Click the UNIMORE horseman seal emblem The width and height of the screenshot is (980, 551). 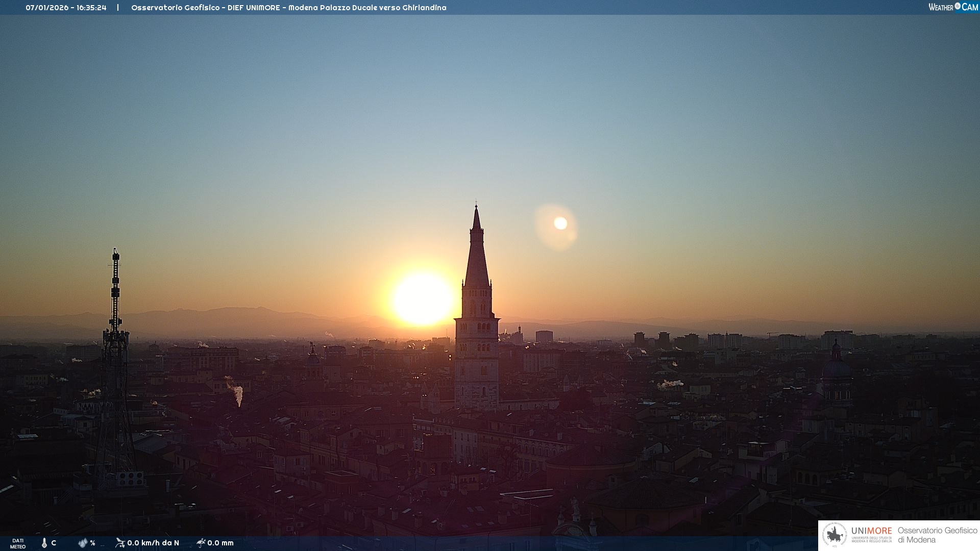tap(835, 535)
